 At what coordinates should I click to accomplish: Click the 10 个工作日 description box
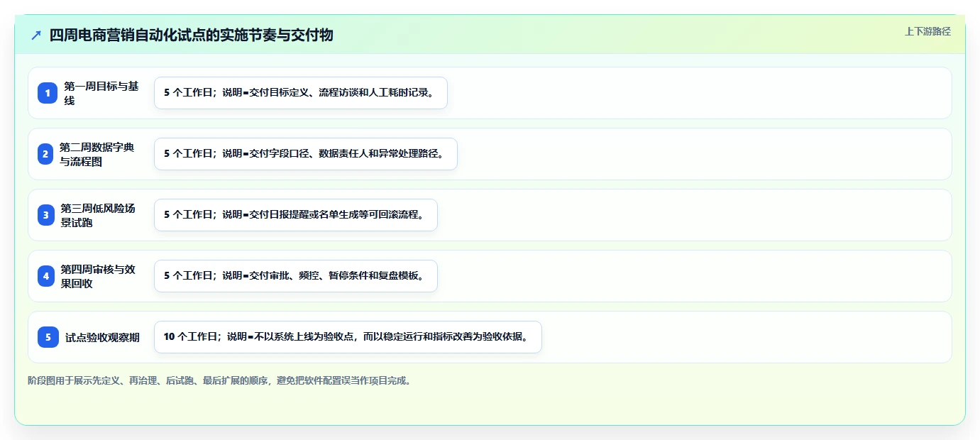pos(348,337)
